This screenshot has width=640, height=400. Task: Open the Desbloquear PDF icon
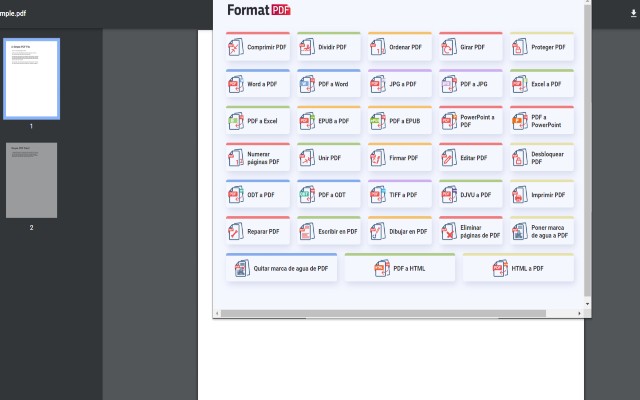pyautogui.click(x=520, y=158)
